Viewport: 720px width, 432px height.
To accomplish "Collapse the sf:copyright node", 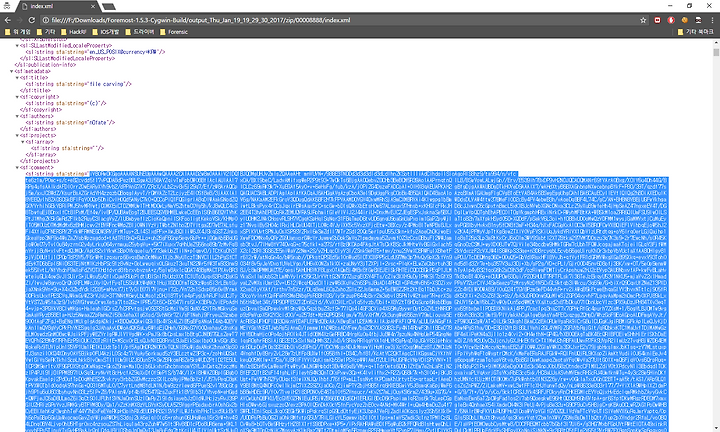I will coord(17,97).
